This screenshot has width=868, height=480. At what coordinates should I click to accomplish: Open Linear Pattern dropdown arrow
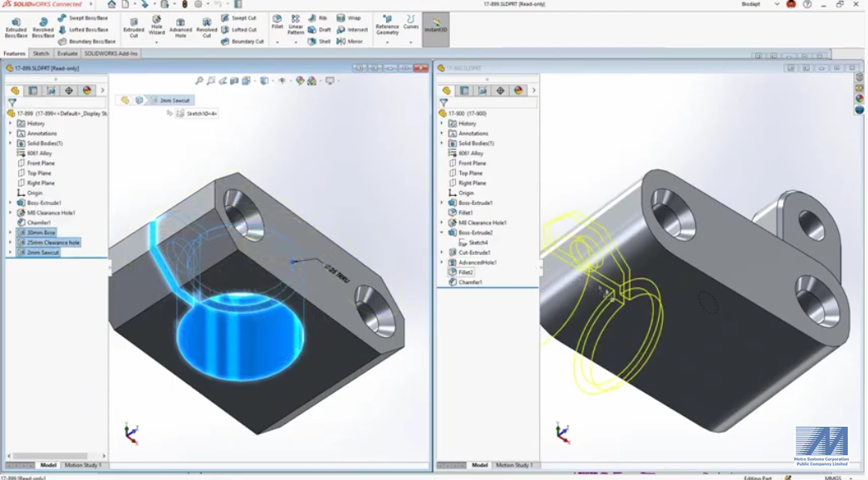tap(296, 42)
